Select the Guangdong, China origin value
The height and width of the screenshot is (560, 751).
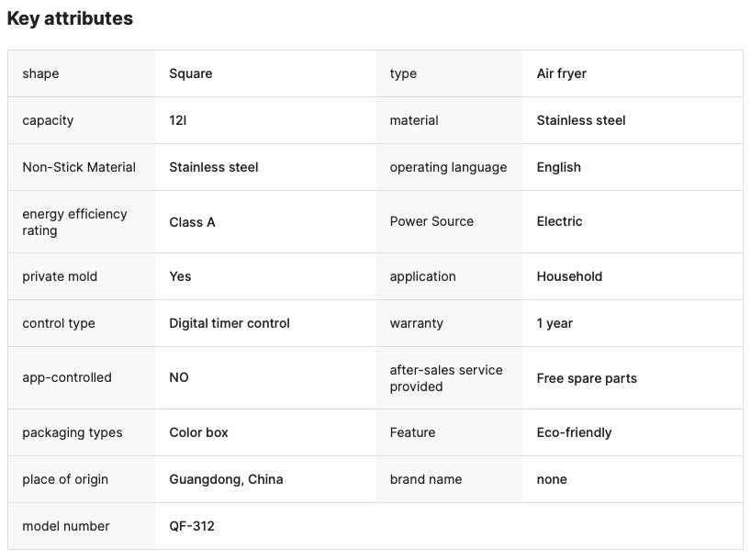[226, 479]
